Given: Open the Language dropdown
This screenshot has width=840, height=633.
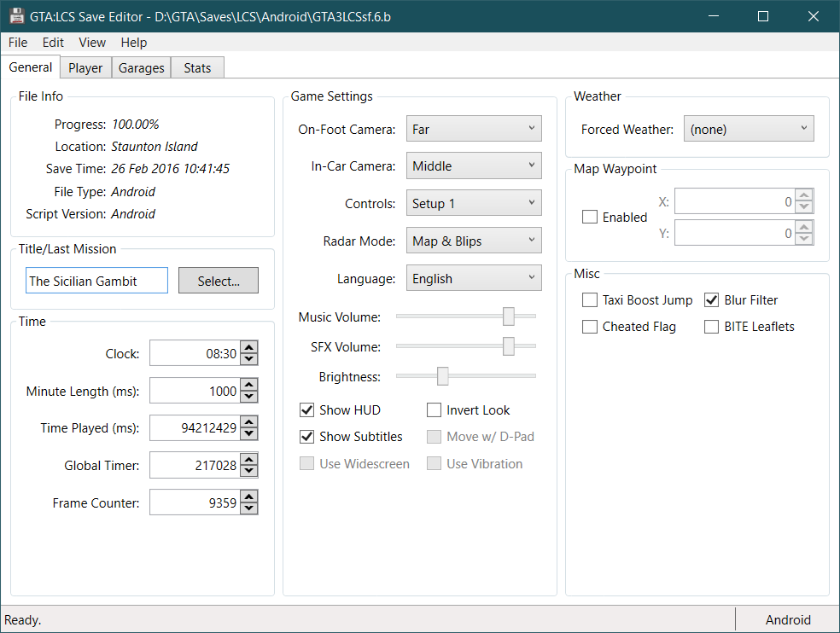Looking at the screenshot, I should (474, 278).
